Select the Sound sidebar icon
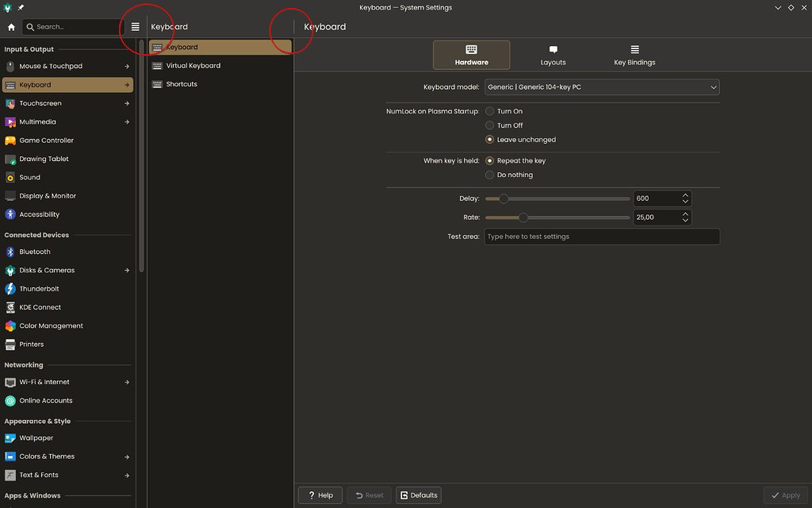812x508 pixels. [11, 177]
